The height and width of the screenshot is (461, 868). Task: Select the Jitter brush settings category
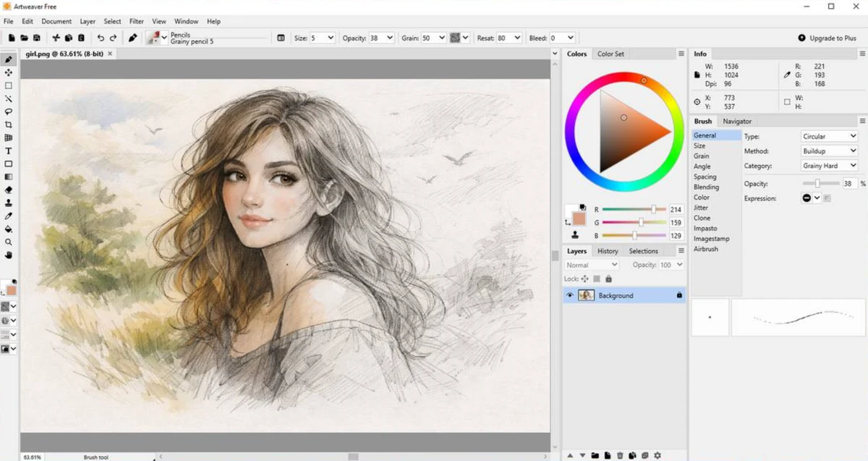pyautogui.click(x=701, y=208)
